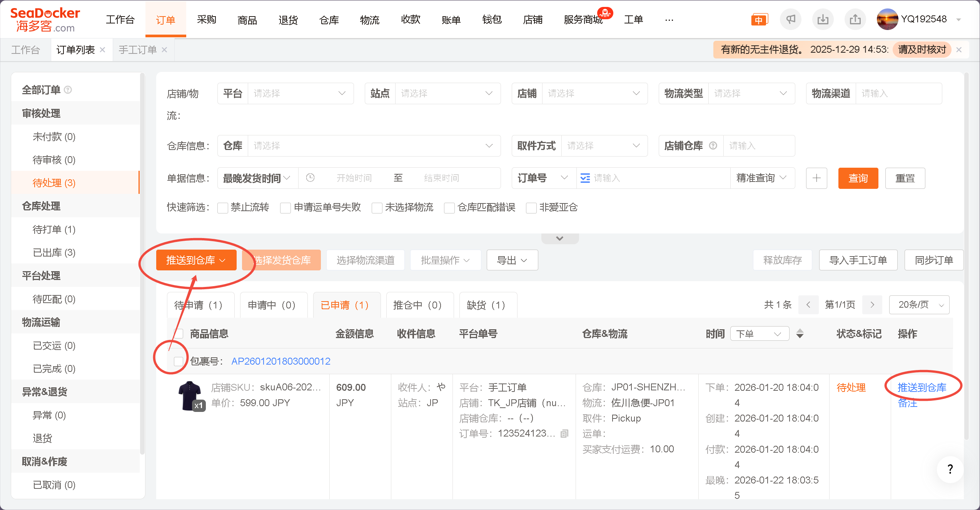Select package AP2601201803000012 checkbox

point(178,361)
